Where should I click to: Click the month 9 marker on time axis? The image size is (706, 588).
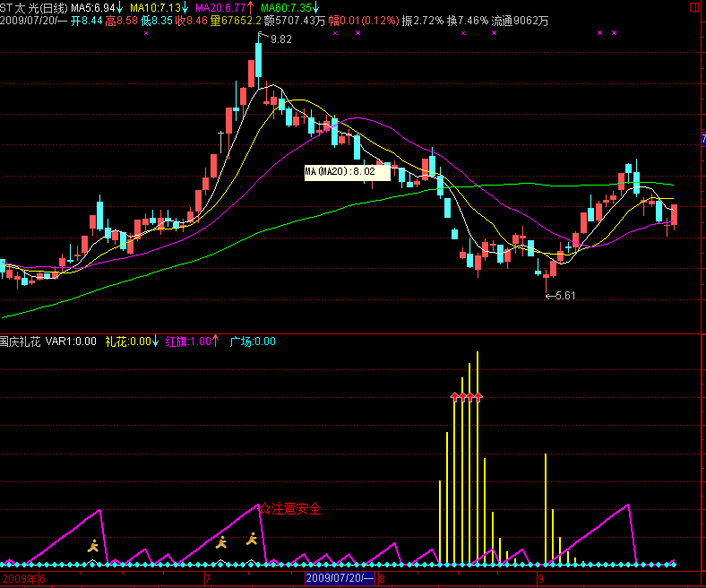(540, 578)
